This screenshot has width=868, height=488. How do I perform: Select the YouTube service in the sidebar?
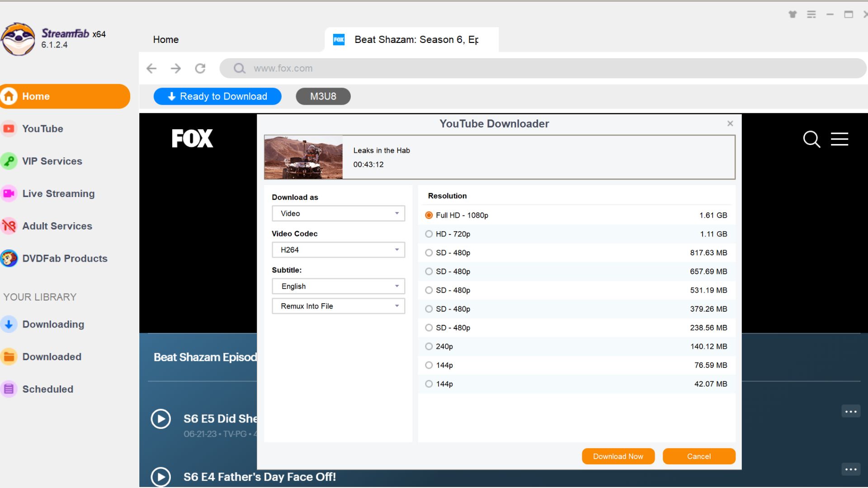(43, 128)
